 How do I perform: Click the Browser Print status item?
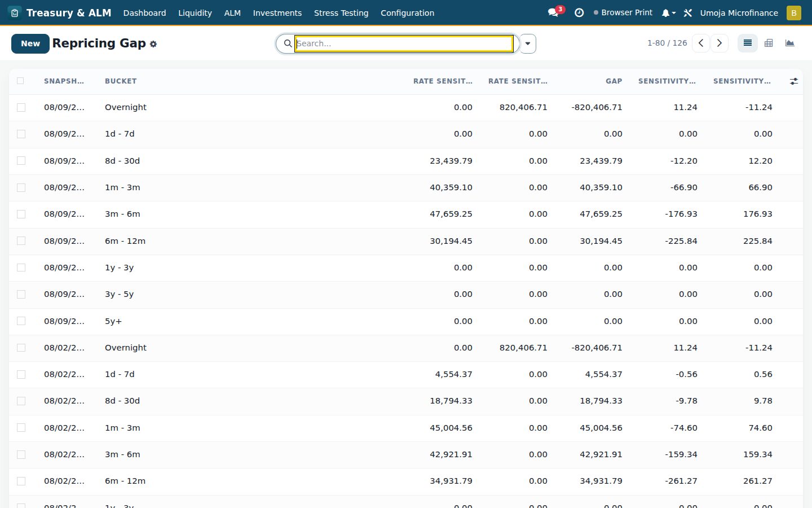click(623, 12)
